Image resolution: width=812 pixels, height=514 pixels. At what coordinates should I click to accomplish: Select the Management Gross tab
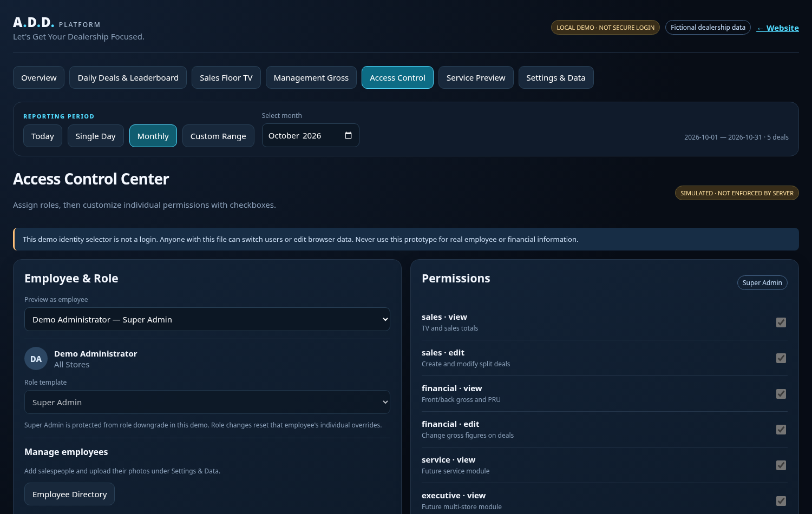coord(311,77)
